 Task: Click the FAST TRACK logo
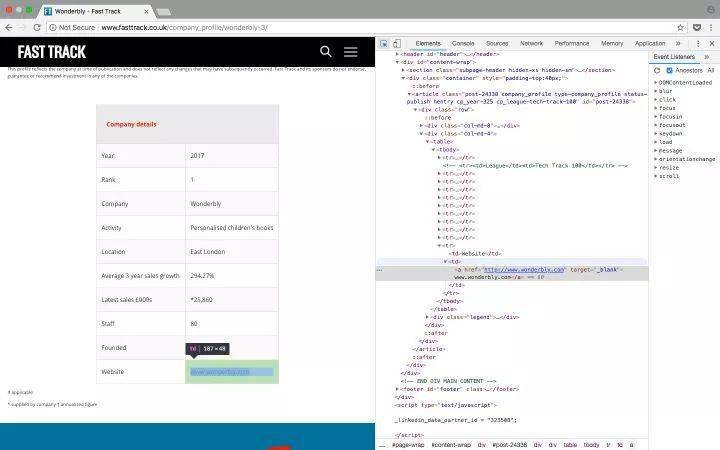point(51,52)
